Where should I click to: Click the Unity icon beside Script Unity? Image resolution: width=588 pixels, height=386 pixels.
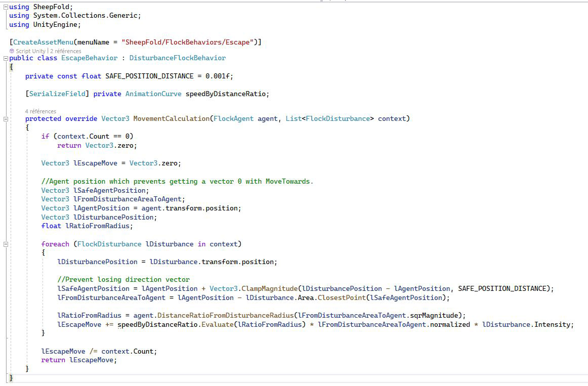[12, 51]
